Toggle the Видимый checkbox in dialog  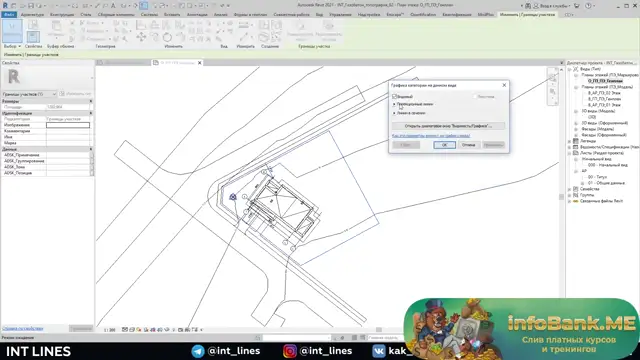(394, 97)
